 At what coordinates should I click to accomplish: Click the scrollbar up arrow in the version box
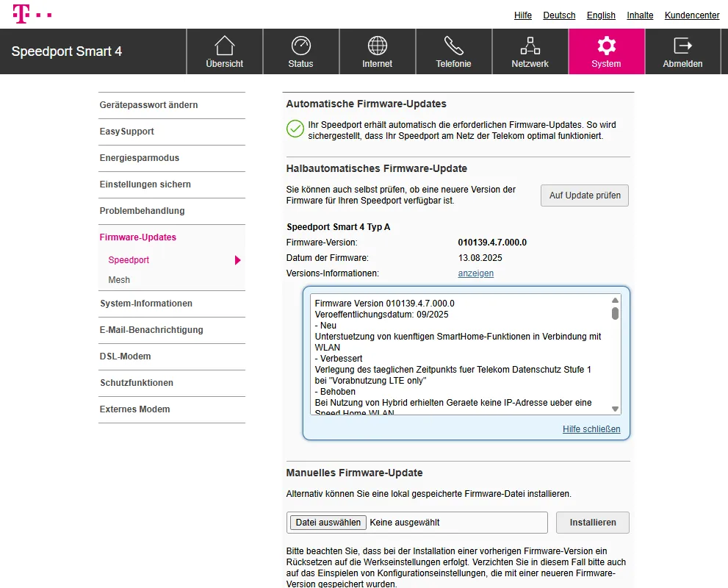[615, 299]
